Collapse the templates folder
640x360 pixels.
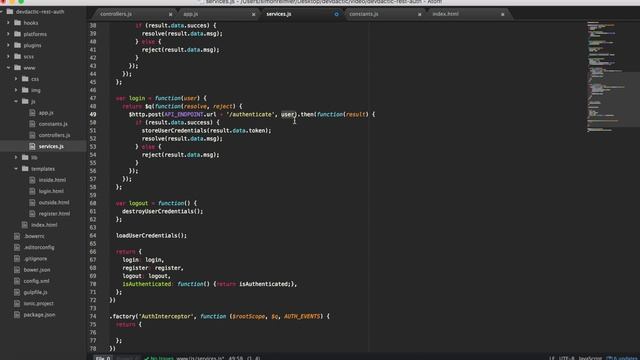[x=16, y=169]
